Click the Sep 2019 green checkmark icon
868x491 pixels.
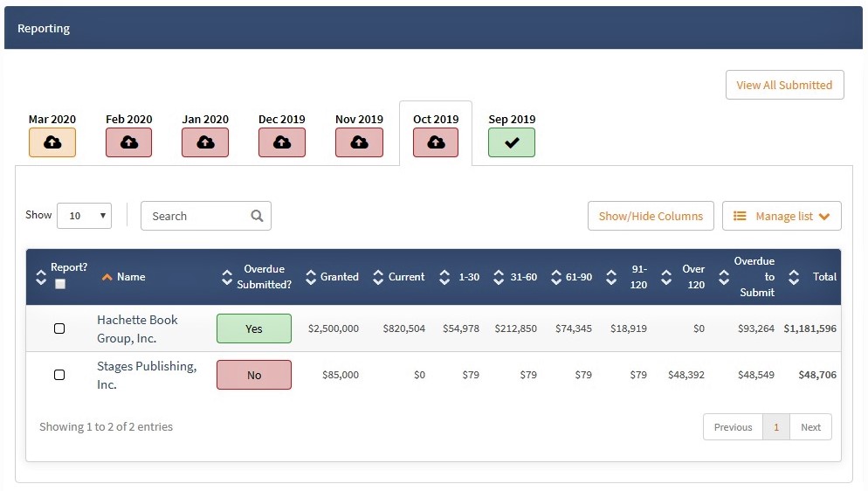pyautogui.click(x=512, y=142)
